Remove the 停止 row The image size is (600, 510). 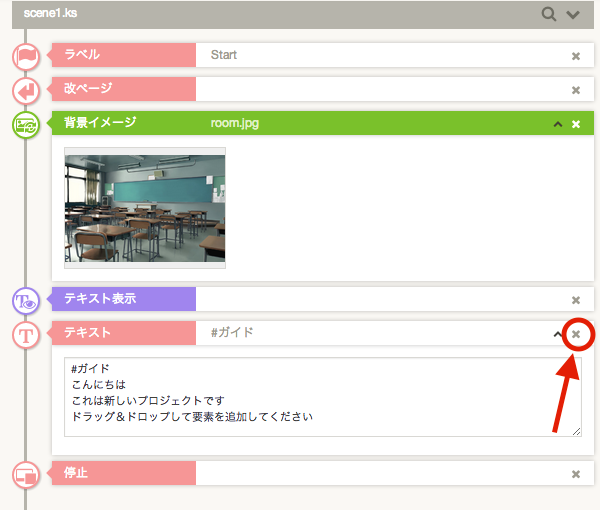(576, 474)
